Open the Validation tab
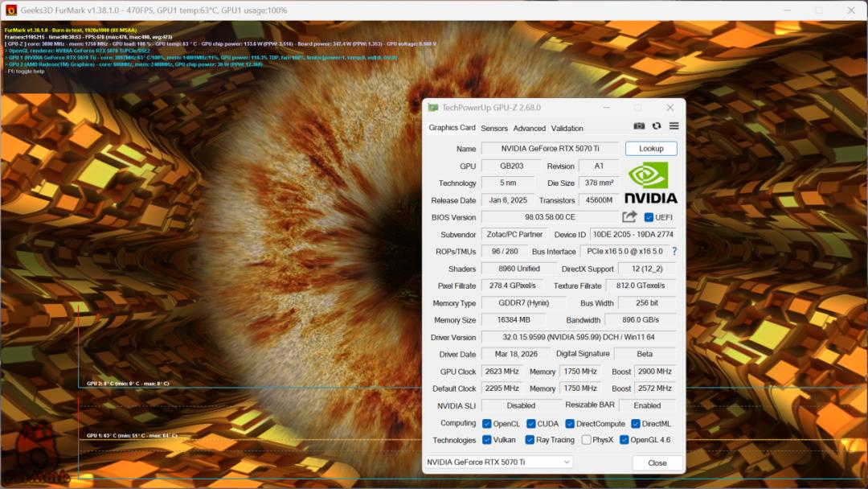The width and height of the screenshot is (868, 489). coord(567,128)
